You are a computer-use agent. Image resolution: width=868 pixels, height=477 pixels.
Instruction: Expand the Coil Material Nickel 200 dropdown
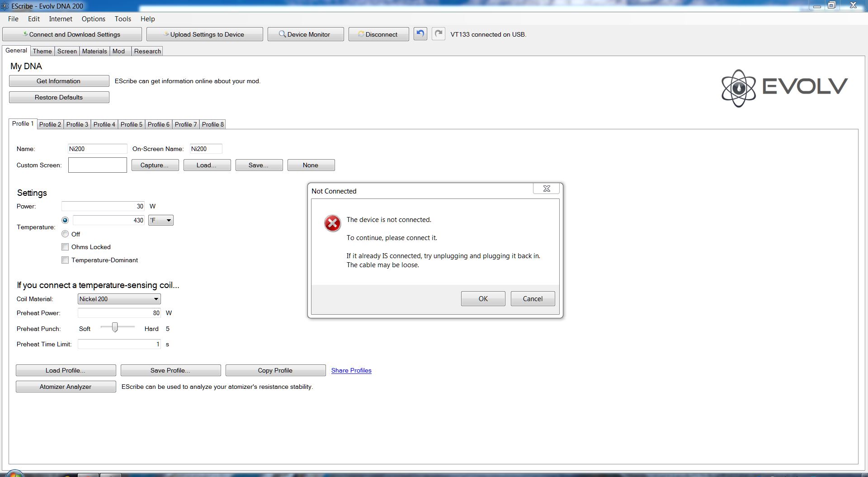click(119, 299)
